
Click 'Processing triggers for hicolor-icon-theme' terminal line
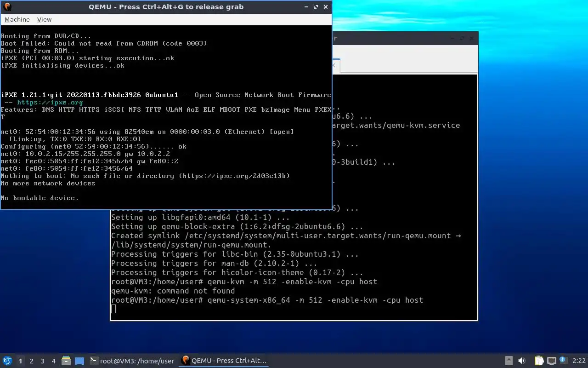[x=237, y=272]
